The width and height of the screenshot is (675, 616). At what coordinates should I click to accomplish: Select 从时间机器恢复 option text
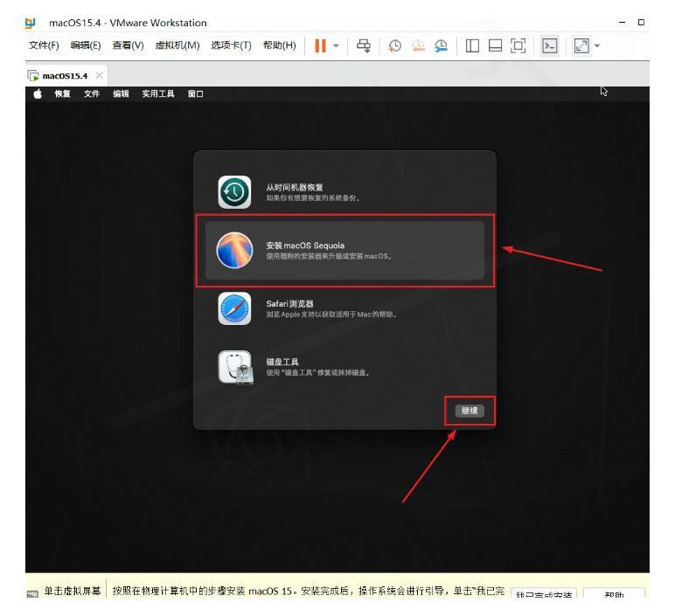295,187
